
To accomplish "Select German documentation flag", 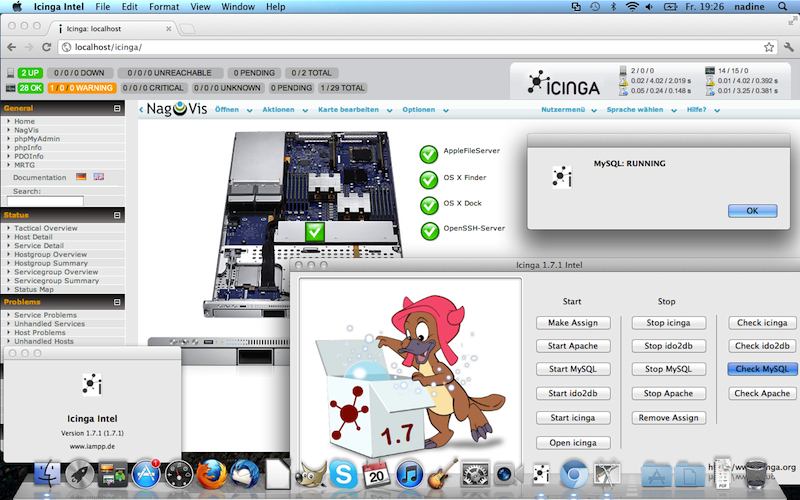I will (x=81, y=177).
